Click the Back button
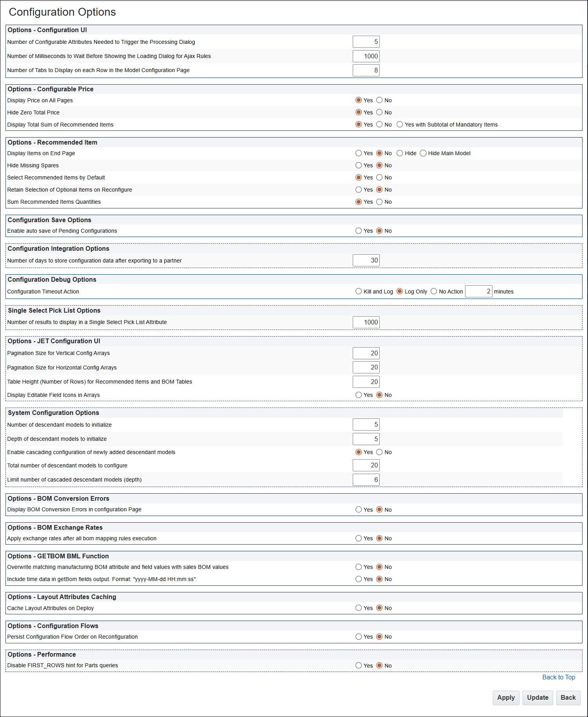This screenshot has width=588, height=717. (x=568, y=698)
